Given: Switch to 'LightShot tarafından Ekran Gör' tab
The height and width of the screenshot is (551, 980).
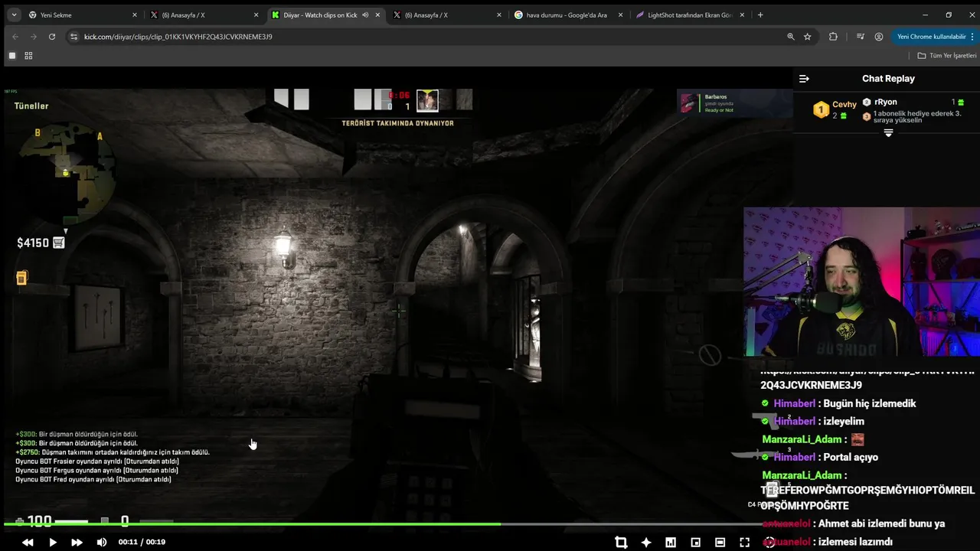Looking at the screenshot, I should tap(689, 15).
